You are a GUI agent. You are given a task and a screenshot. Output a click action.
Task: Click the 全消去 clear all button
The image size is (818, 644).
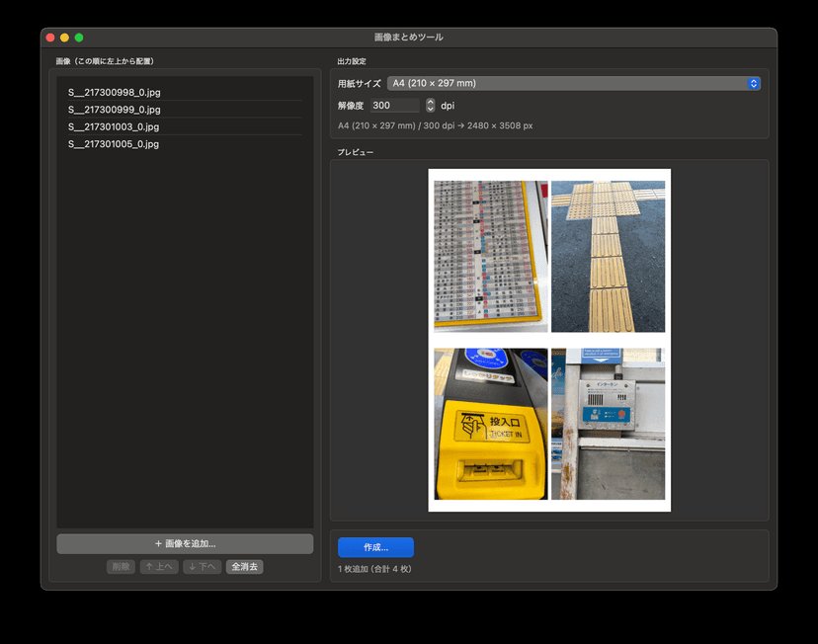(x=245, y=567)
